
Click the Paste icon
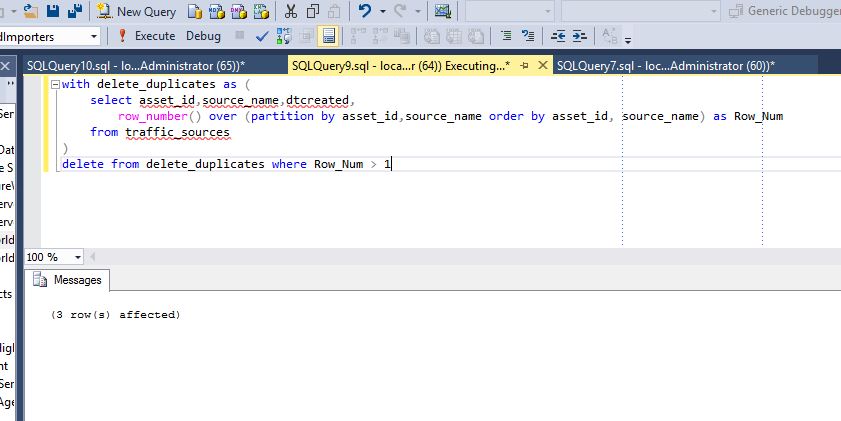(x=334, y=11)
